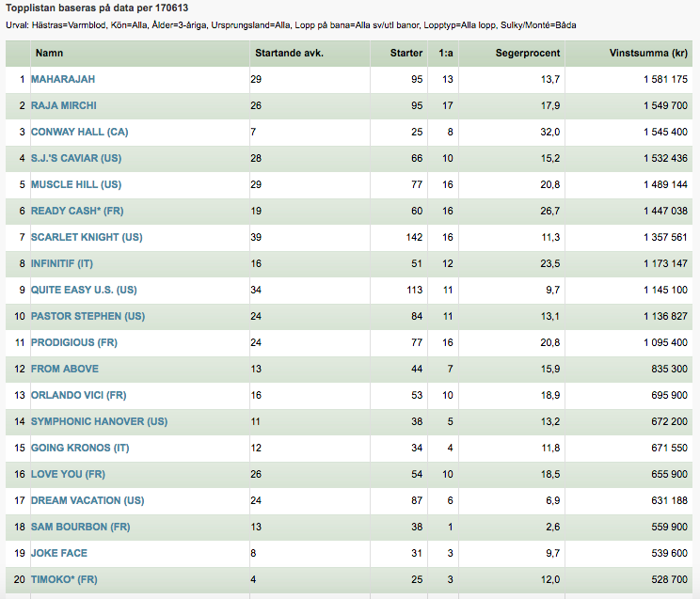Viewport: 700px width, 599px height.
Task: Select Topplistan baseras på data heading
Action: tap(97, 8)
